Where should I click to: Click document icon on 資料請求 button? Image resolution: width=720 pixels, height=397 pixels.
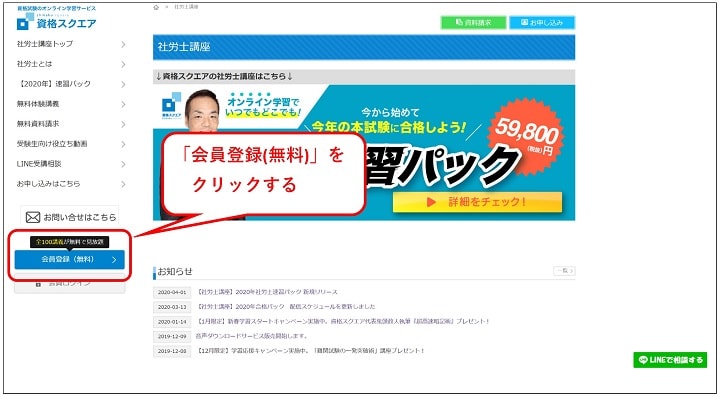pos(459,22)
